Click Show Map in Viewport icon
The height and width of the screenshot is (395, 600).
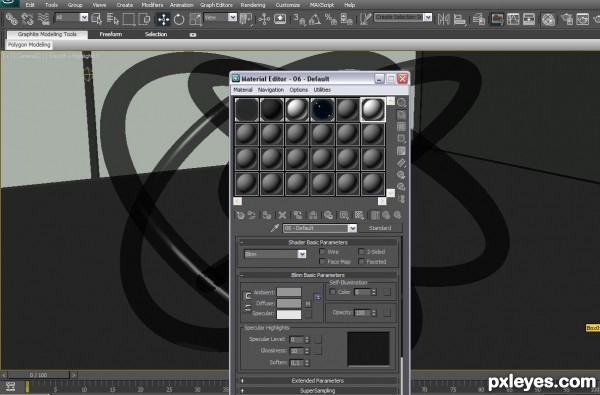(x=359, y=215)
